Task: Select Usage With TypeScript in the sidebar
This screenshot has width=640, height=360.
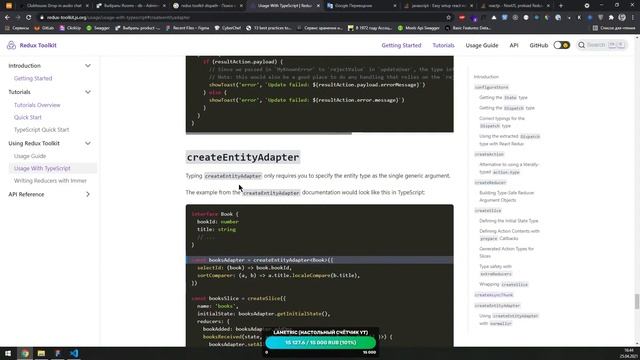Action: [x=42, y=168]
